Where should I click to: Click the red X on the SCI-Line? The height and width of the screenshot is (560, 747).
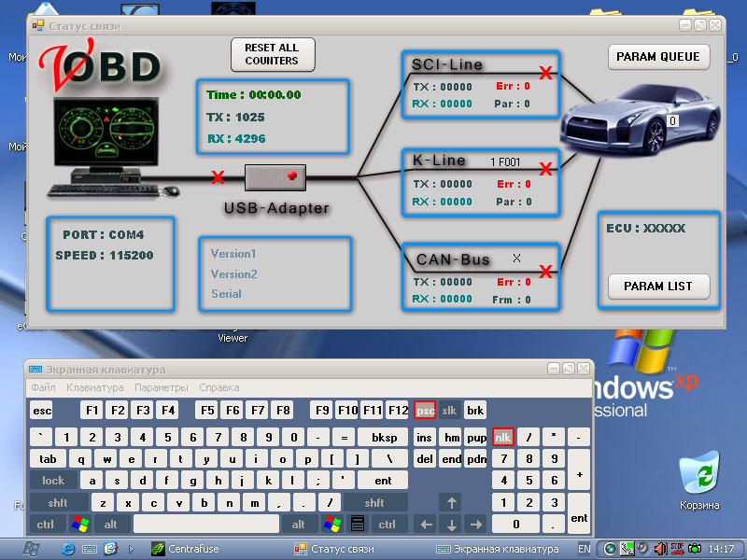(x=546, y=73)
